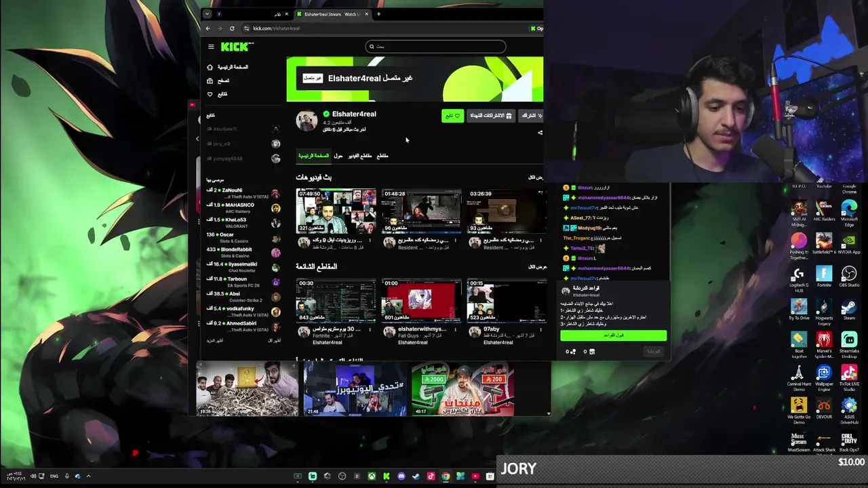Click the kick.com/elshater4real address bar

(x=387, y=28)
